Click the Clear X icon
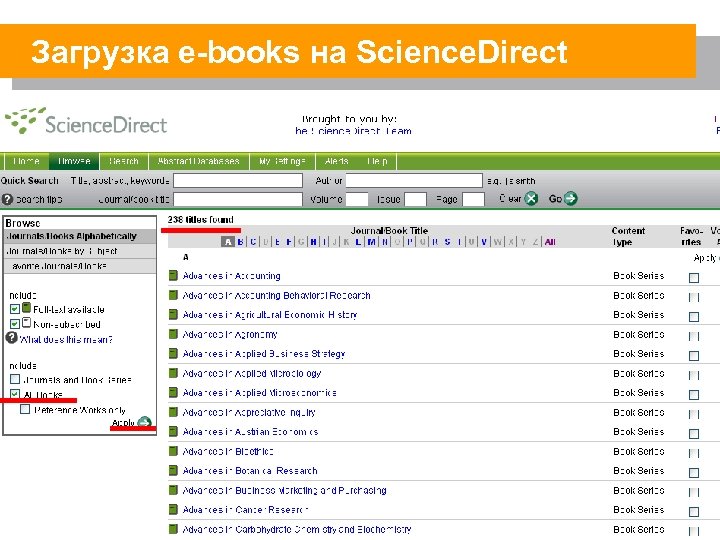The height and width of the screenshot is (540, 720). coord(531,198)
